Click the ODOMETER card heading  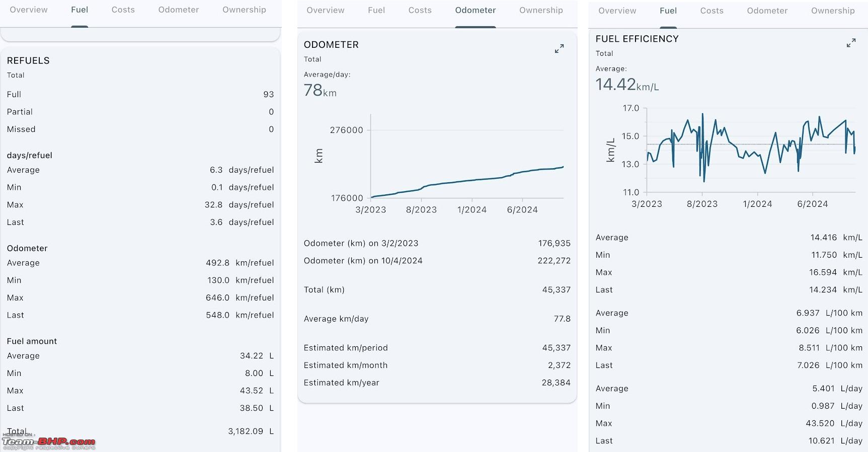[x=331, y=44]
